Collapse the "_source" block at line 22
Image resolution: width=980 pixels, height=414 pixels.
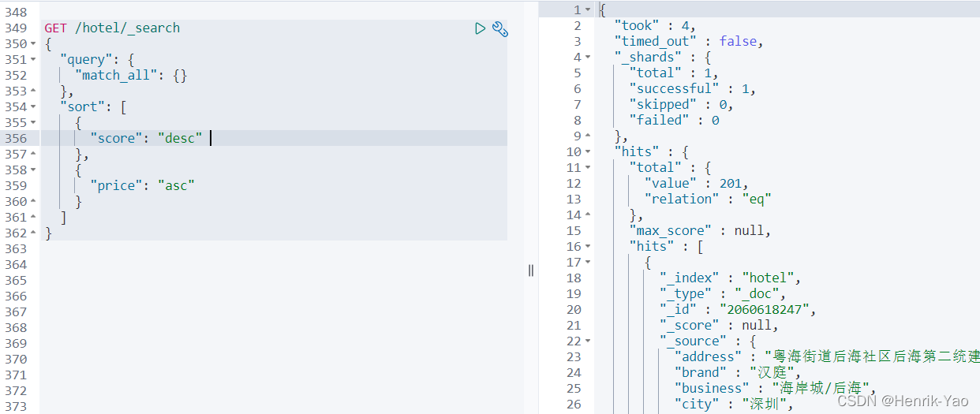(587, 341)
